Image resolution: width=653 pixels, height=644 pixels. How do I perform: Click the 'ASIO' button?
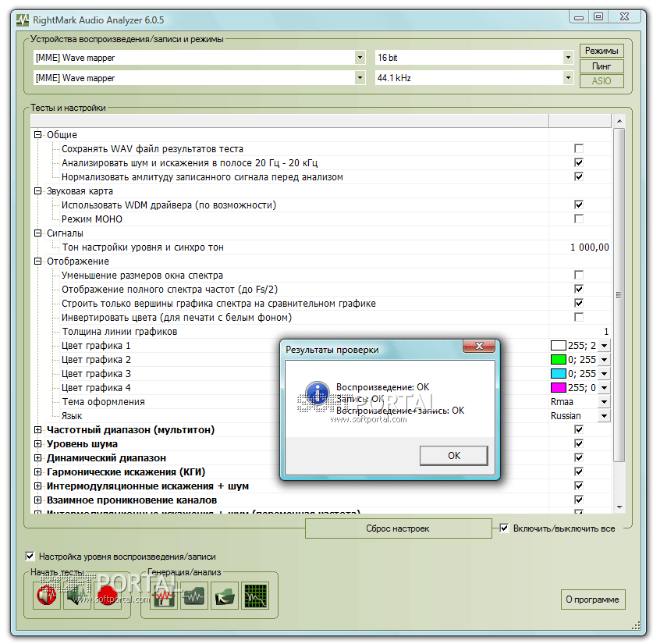(602, 81)
